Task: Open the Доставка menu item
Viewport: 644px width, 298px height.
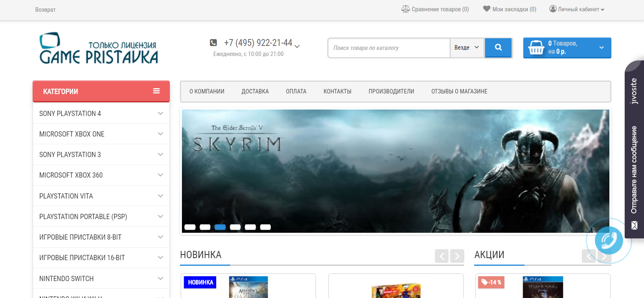Action: [x=255, y=91]
